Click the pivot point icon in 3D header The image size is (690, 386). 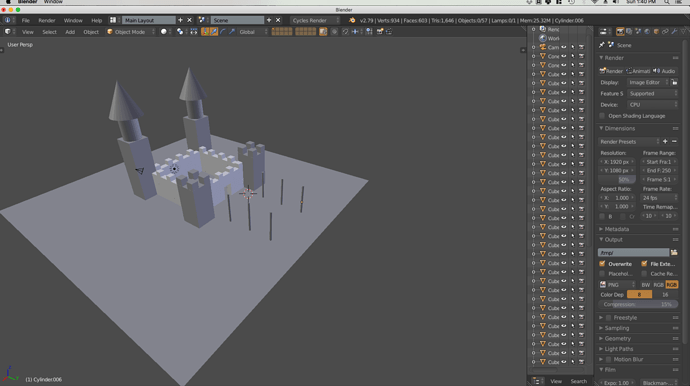(x=180, y=32)
